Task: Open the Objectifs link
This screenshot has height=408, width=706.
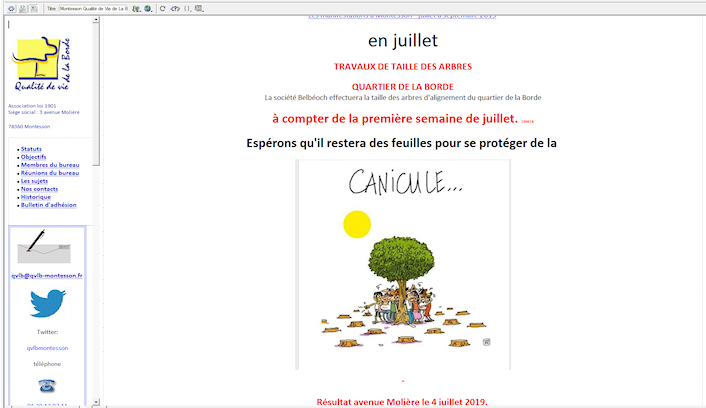Action: coord(33,157)
